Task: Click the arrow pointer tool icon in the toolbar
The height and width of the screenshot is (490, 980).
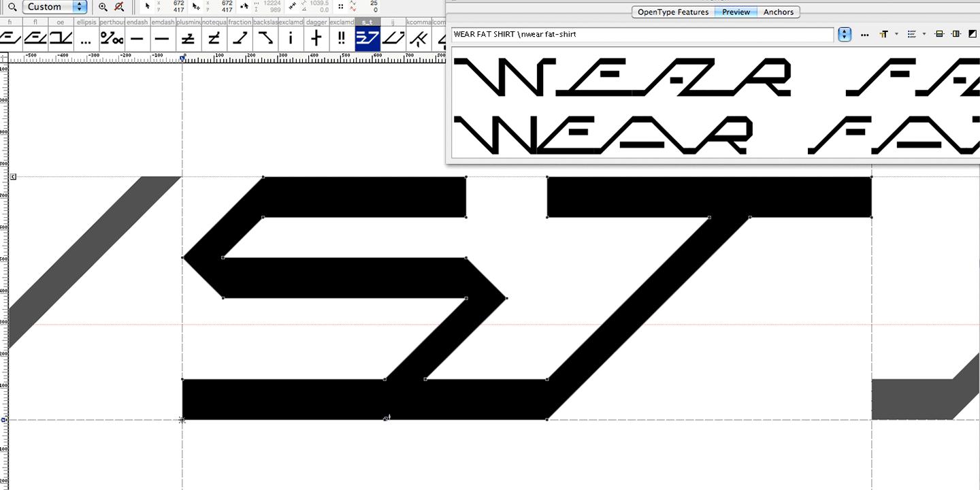Action: point(146,7)
